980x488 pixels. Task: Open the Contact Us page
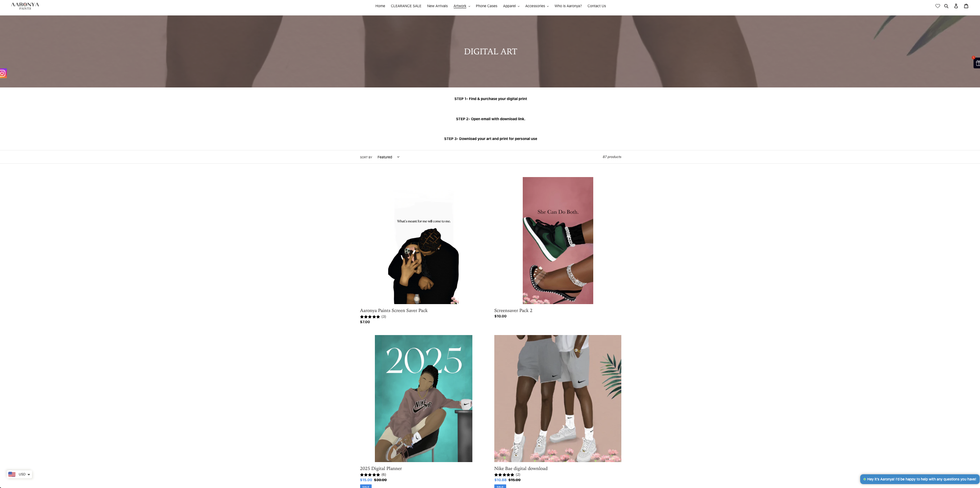pyautogui.click(x=596, y=6)
